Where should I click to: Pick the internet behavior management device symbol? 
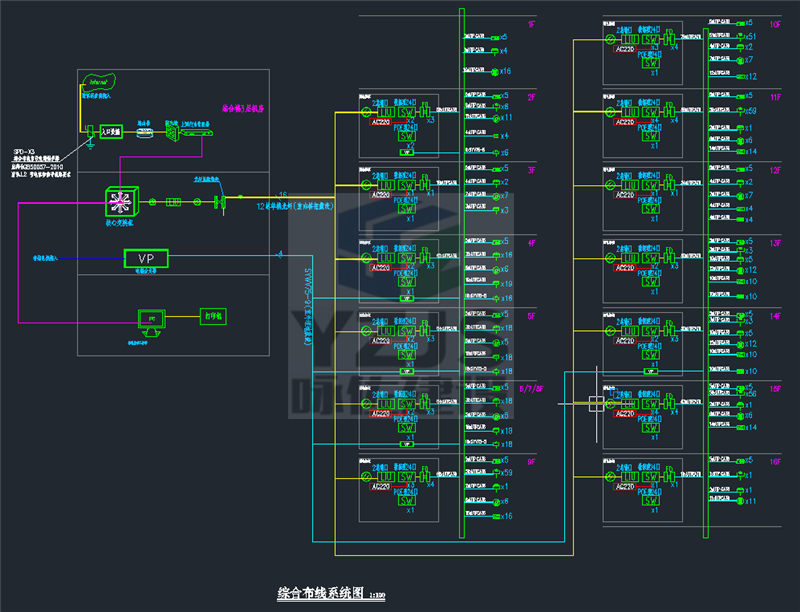click(x=197, y=133)
